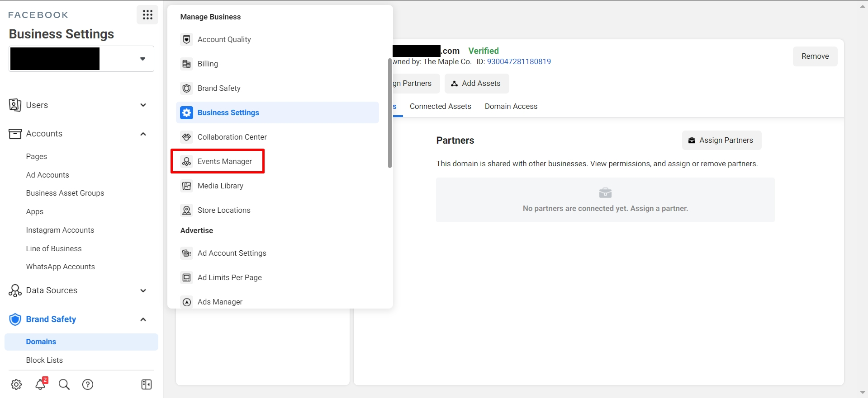This screenshot has height=398, width=868.
Task: Open Business Asset Groups in sidebar
Action: [x=65, y=193]
